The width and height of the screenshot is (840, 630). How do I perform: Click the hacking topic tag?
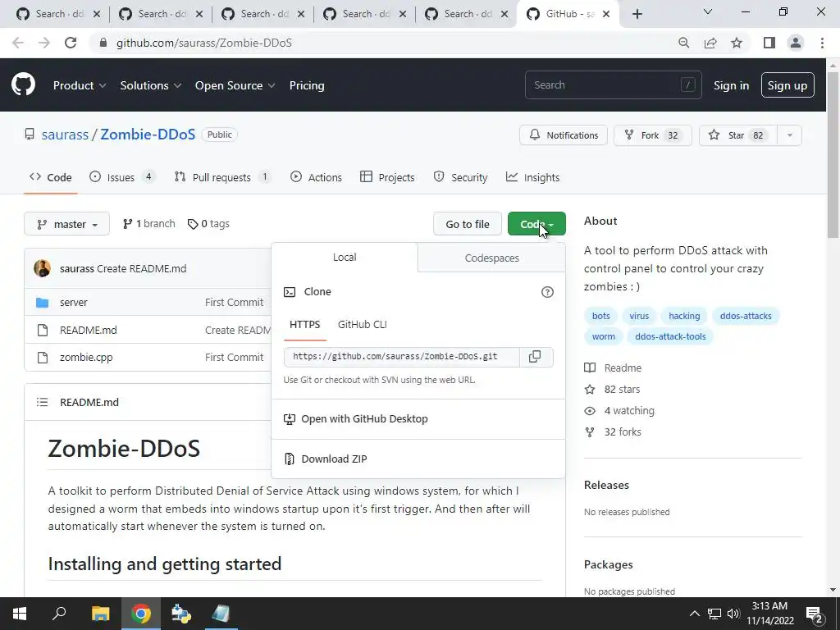coord(684,316)
